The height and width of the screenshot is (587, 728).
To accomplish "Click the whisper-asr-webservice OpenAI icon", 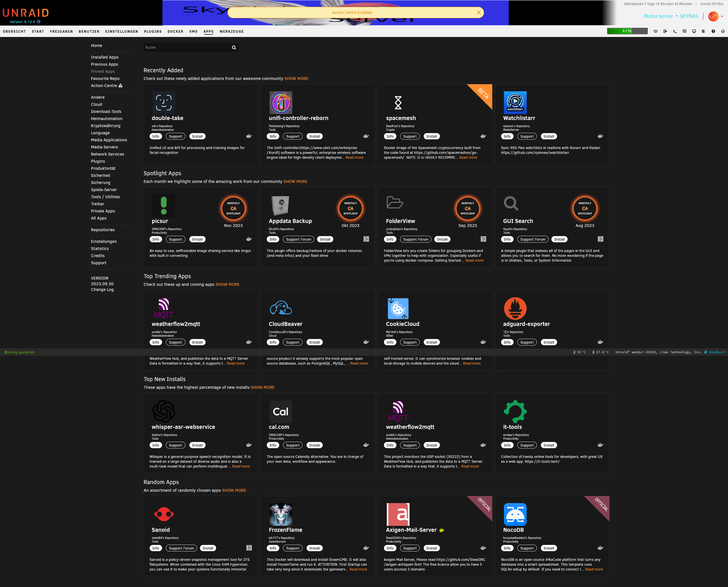I will point(163,411).
